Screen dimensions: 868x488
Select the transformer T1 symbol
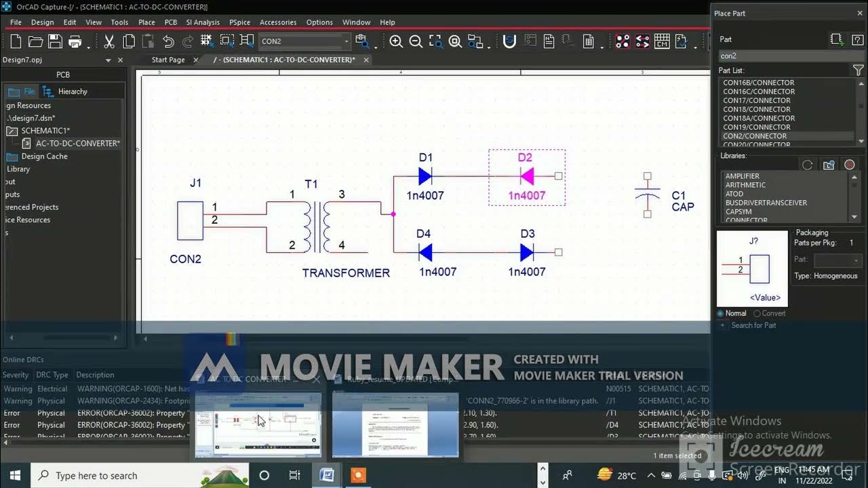316,226
